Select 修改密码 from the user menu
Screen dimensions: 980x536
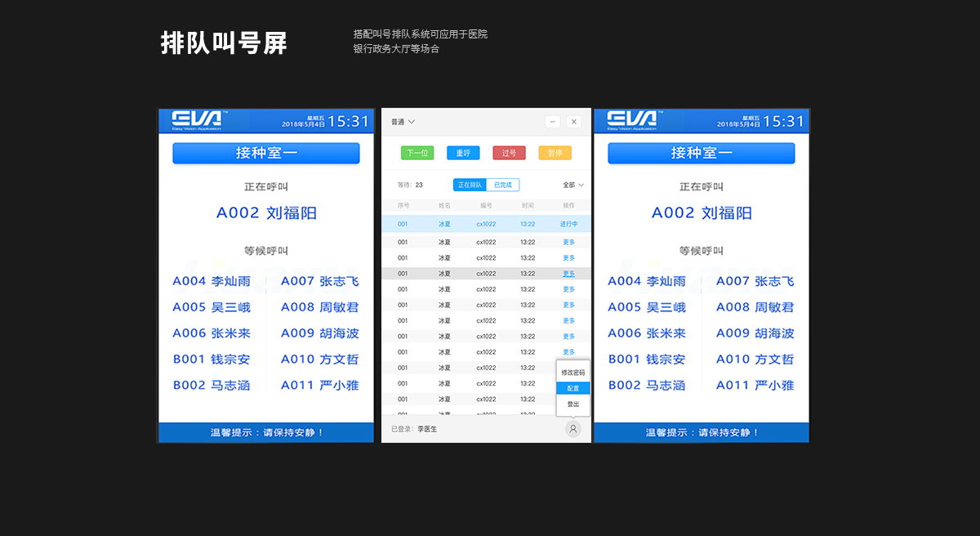572,373
